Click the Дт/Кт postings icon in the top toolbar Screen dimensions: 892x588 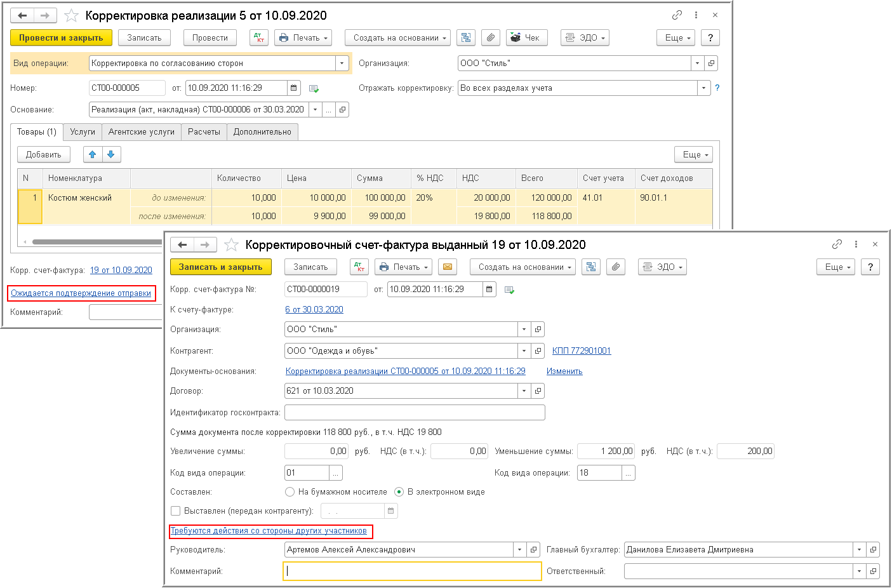point(258,37)
